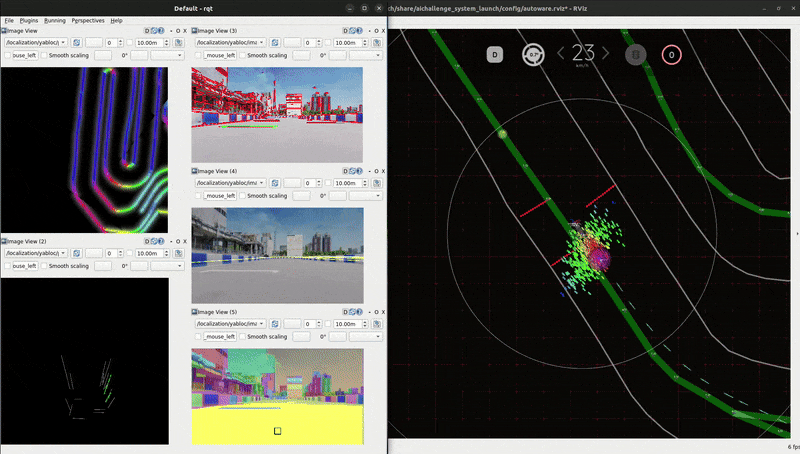
Task: Open topic dropdown in first Image View
Action: (36, 42)
